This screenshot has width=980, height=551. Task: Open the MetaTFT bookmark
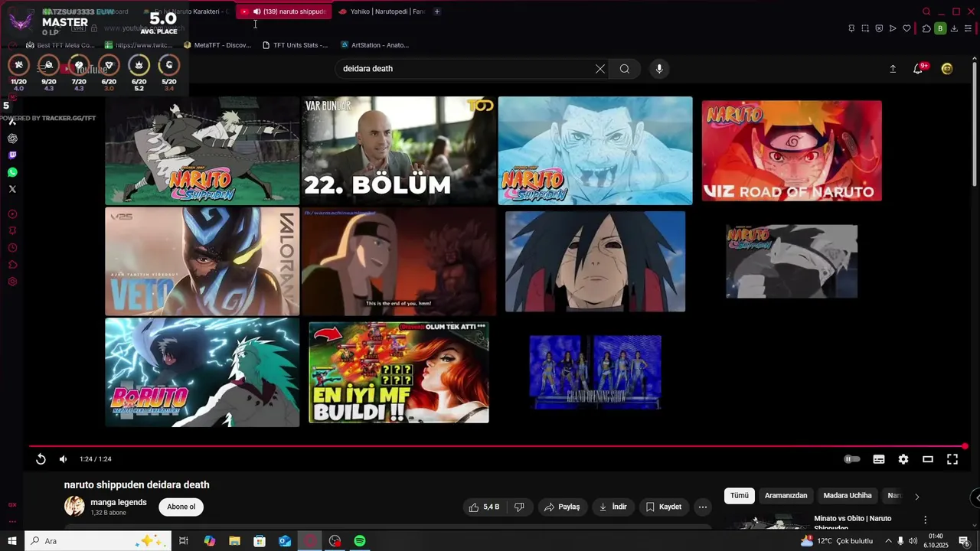click(x=217, y=45)
